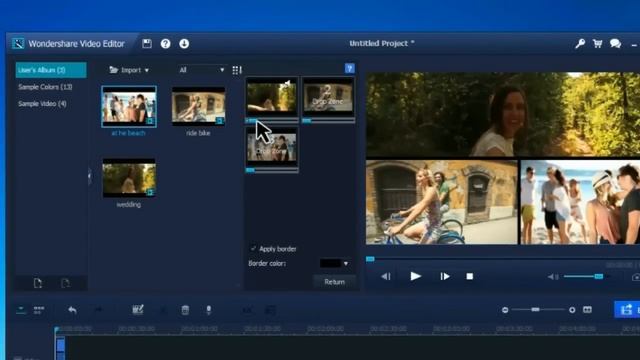Click the snapshot camera icon
The image size is (640, 360).
click(x=636, y=277)
